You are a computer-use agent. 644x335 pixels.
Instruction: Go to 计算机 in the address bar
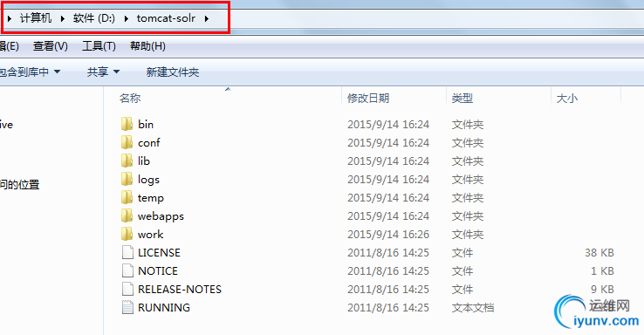(36, 18)
